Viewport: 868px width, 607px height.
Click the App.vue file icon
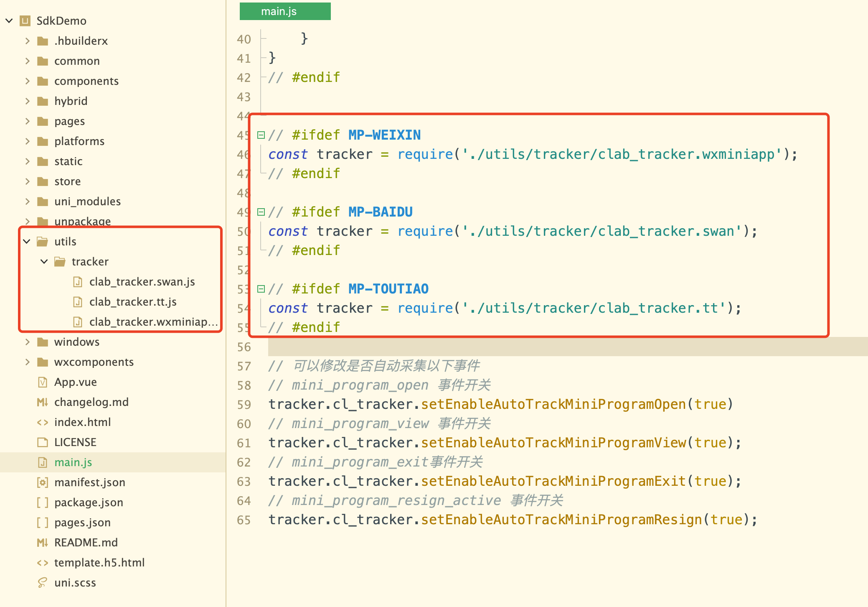pyautogui.click(x=42, y=382)
